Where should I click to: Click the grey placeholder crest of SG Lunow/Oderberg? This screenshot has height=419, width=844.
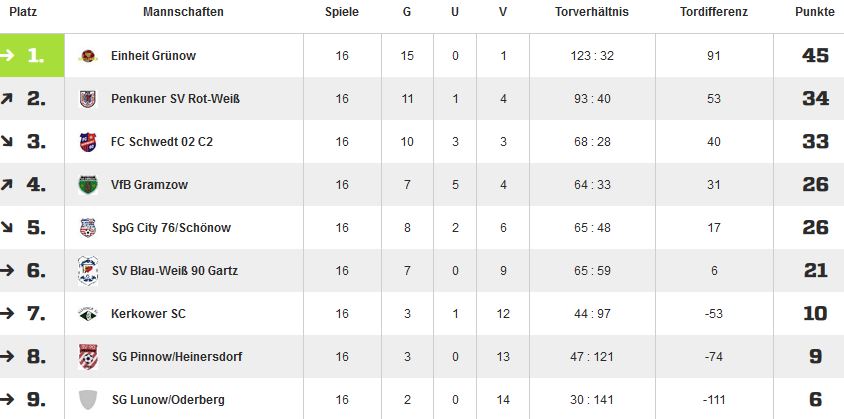pos(88,400)
